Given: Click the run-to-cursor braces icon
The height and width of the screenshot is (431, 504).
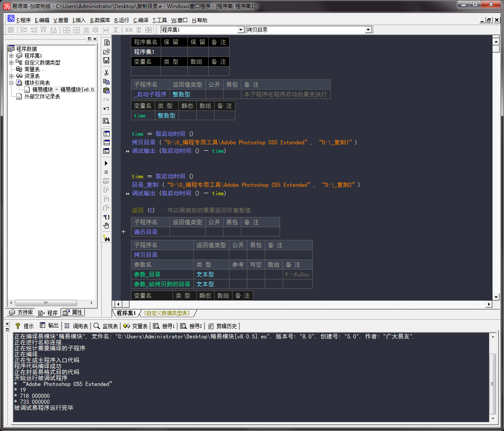Looking at the screenshot, I should [106, 217].
